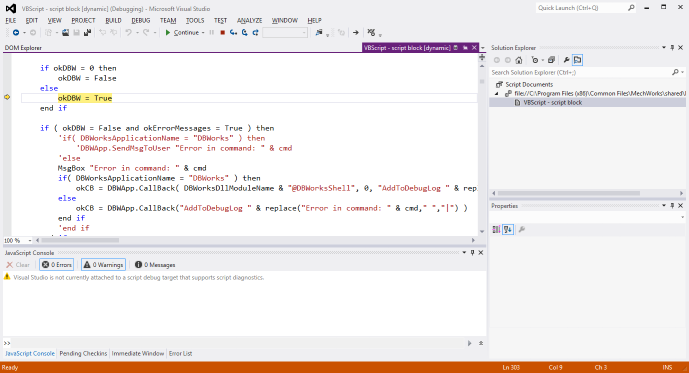The width and height of the screenshot is (689, 373).
Task: Run the console command play button
Action: 469,343
